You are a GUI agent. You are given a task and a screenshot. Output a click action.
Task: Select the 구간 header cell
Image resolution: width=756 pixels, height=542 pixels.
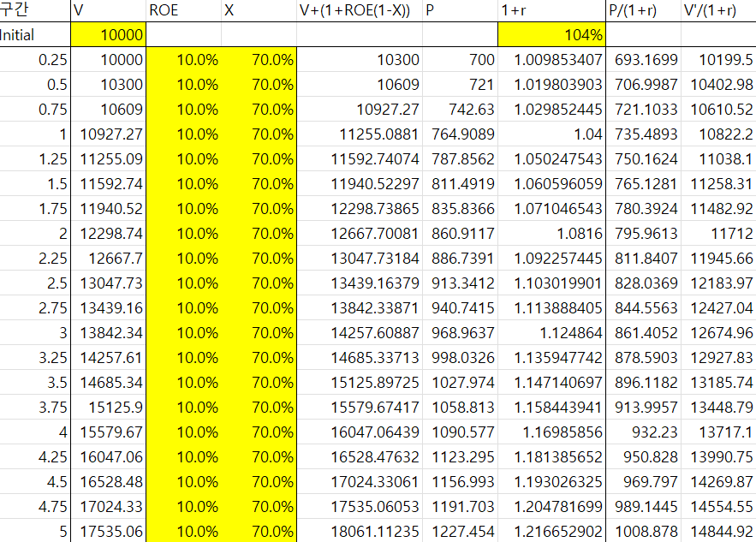click(34, 10)
